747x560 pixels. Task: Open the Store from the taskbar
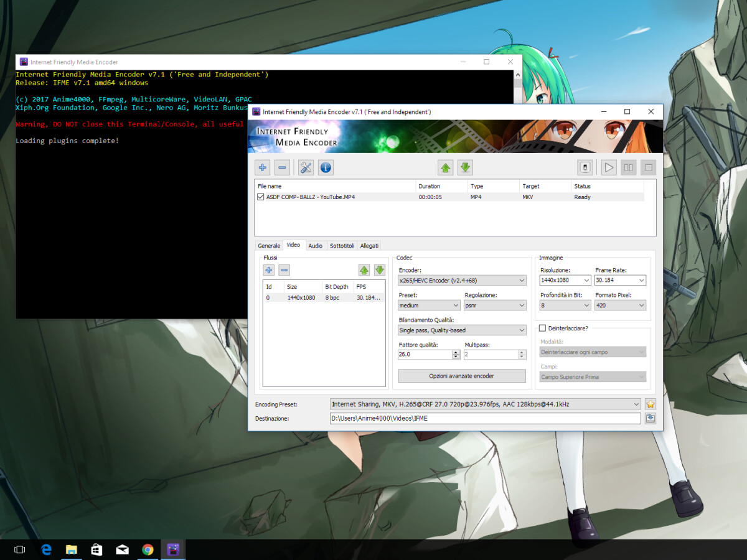tap(97, 549)
